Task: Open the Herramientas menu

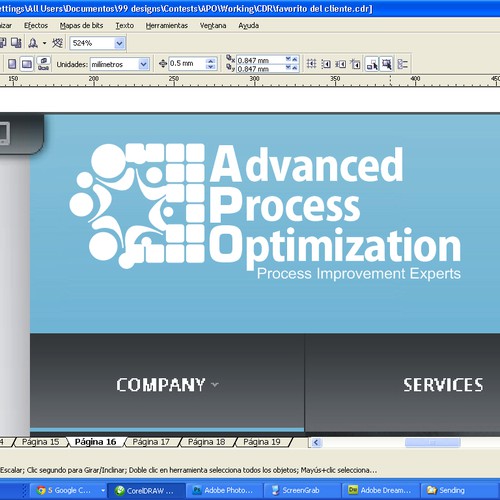Action: [x=167, y=26]
